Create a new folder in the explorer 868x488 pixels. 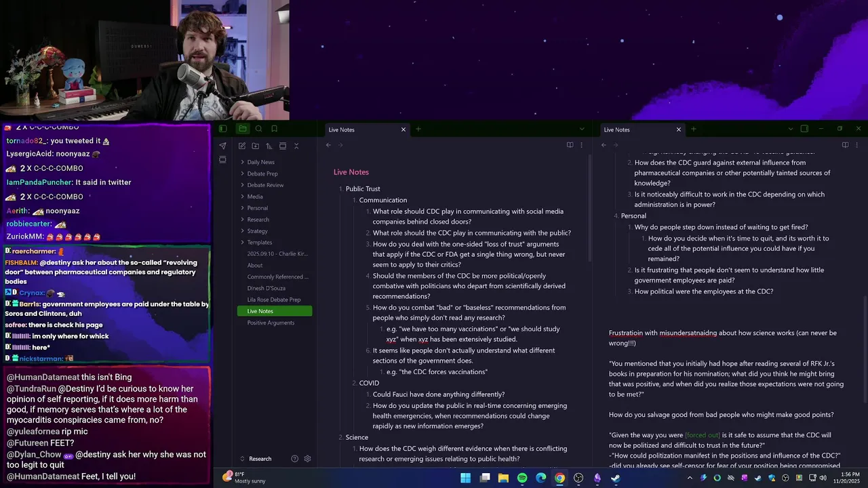[255, 146]
